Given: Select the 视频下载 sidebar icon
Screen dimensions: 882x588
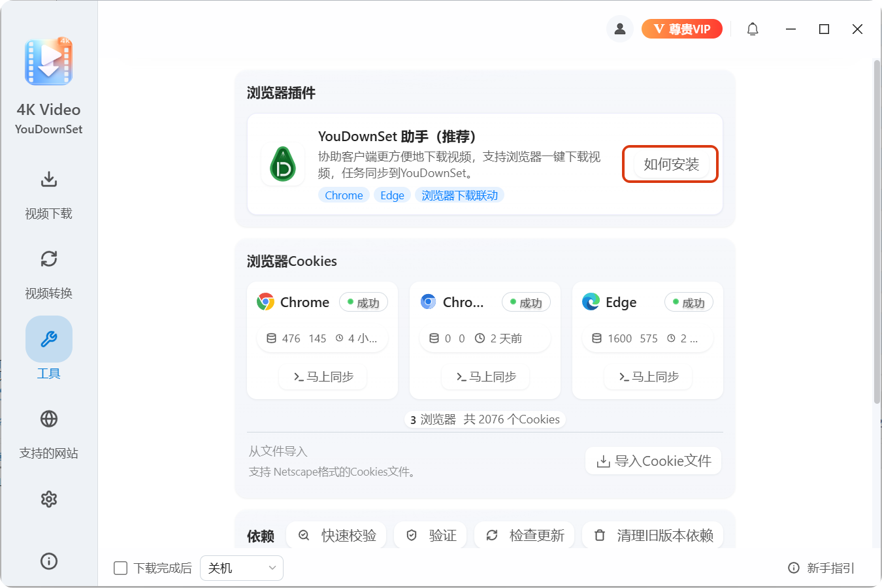Looking at the screenshot, I should pyautogui.click(x=48, y=194).
